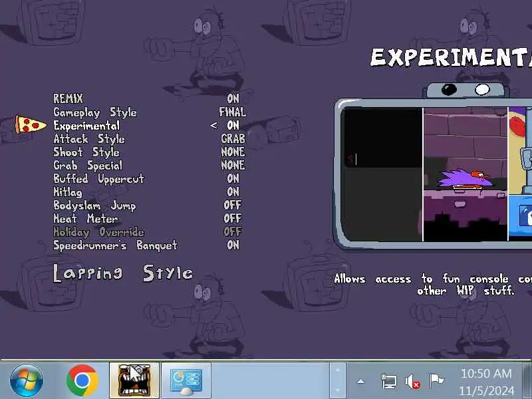Select the Grab Special option
Viewport: 532px width, 399px height.
tap(88, 165)
